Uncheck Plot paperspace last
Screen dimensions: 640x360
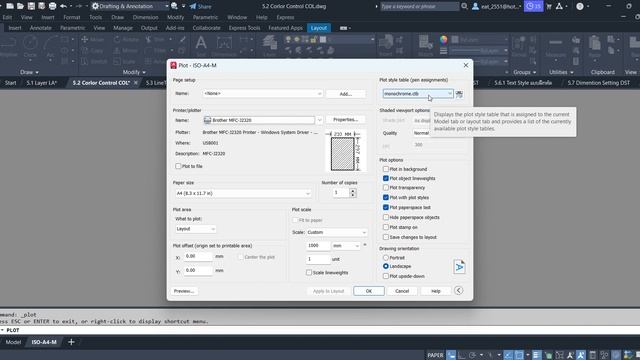point(386,207)
